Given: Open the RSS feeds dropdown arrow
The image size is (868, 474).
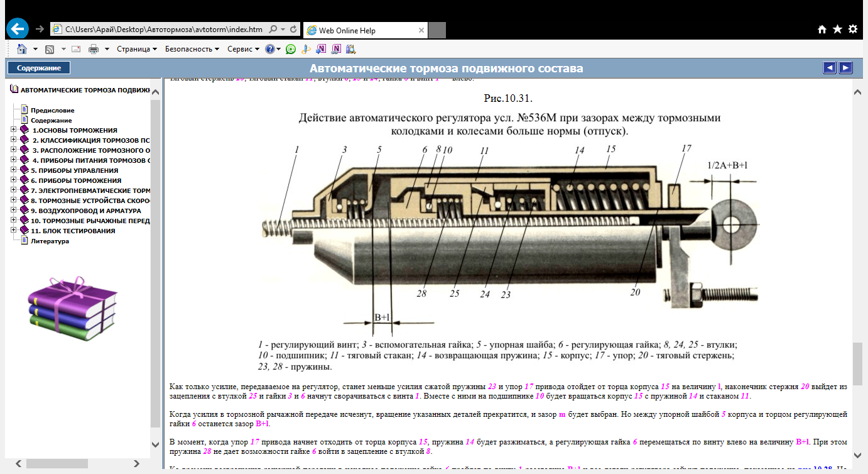Looking at the screenshot, I should (x=62, y=49).
